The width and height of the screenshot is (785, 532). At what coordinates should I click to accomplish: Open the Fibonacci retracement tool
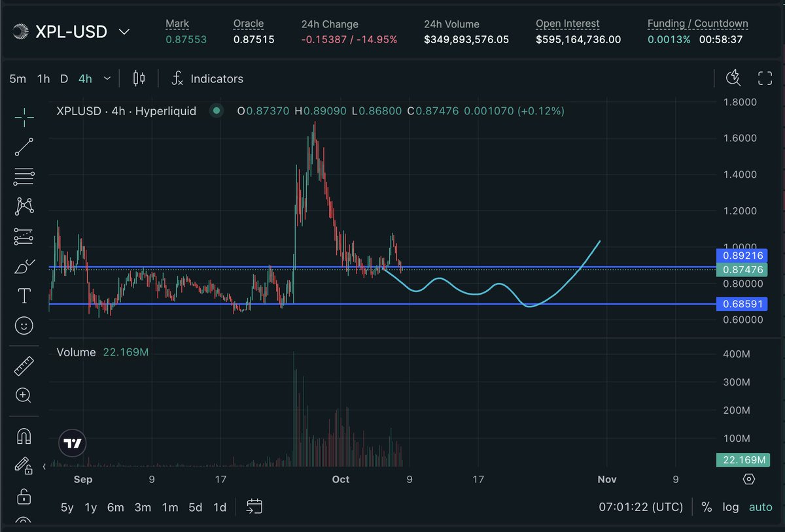(x=24, y=176)
